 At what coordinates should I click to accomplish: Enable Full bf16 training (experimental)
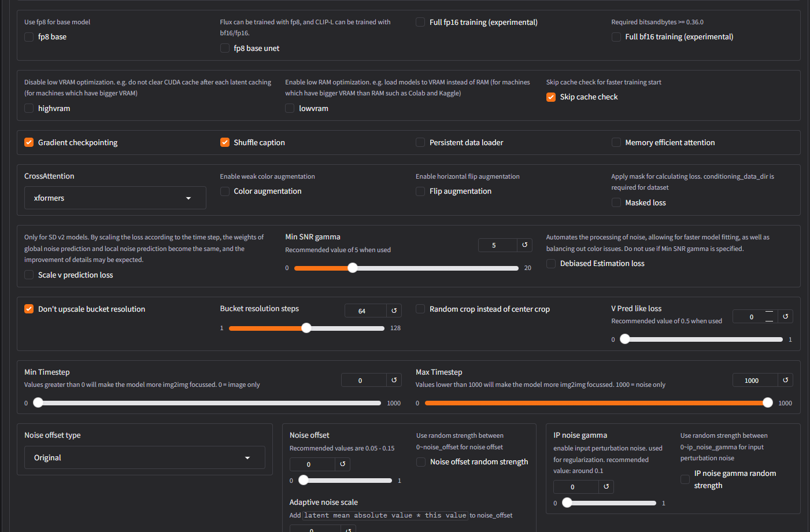(x=616, y=36)
